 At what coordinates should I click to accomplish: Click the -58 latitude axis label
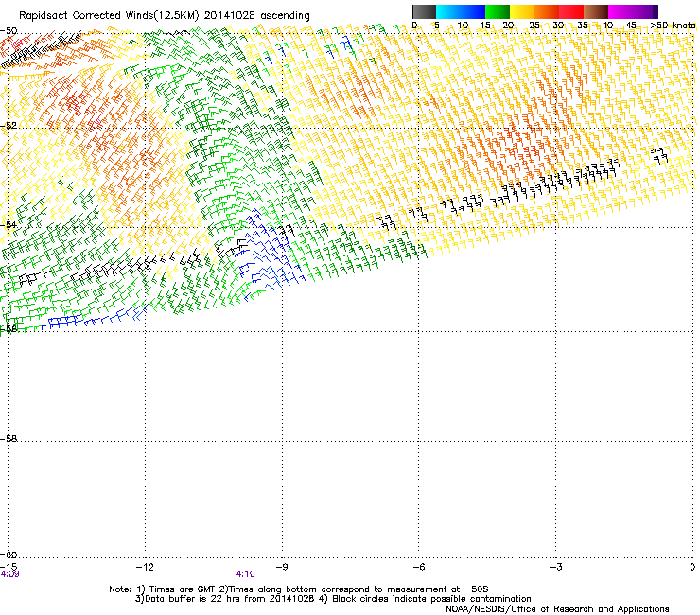(9, 439)
